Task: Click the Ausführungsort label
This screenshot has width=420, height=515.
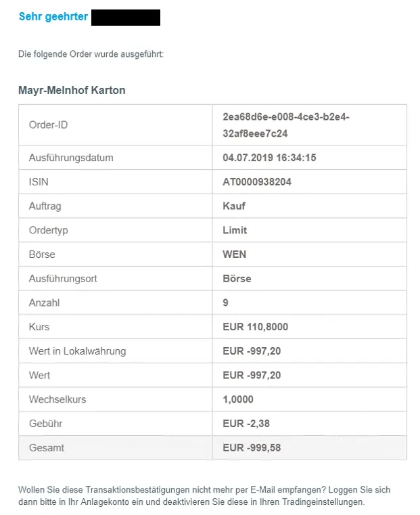Action: point(63,279)
